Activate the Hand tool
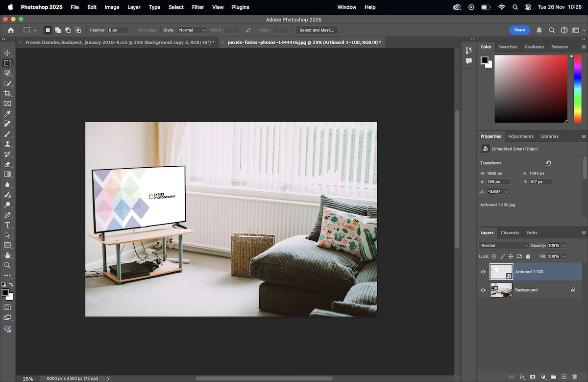The width and height of the screenshot is (588, 382). click(7, 255)
